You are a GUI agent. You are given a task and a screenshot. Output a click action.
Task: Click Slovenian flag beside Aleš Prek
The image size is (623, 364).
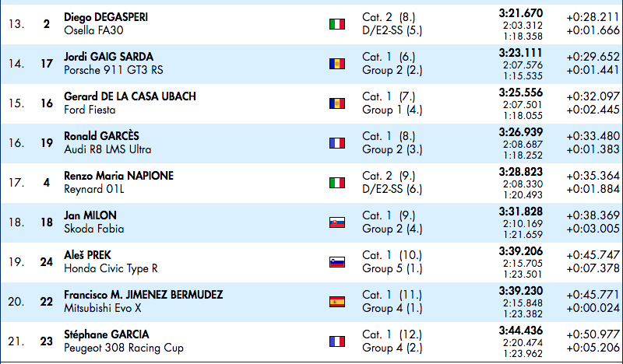click(337, 262)
